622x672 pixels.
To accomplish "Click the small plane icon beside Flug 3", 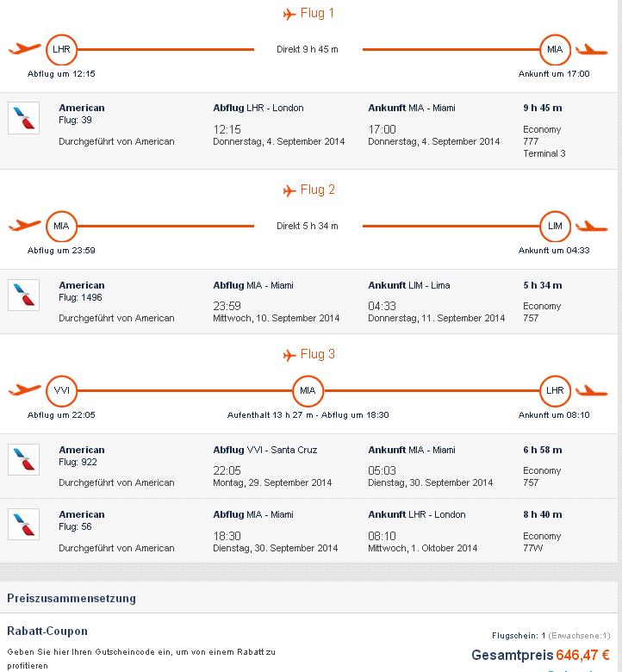I will pos(289,355).
